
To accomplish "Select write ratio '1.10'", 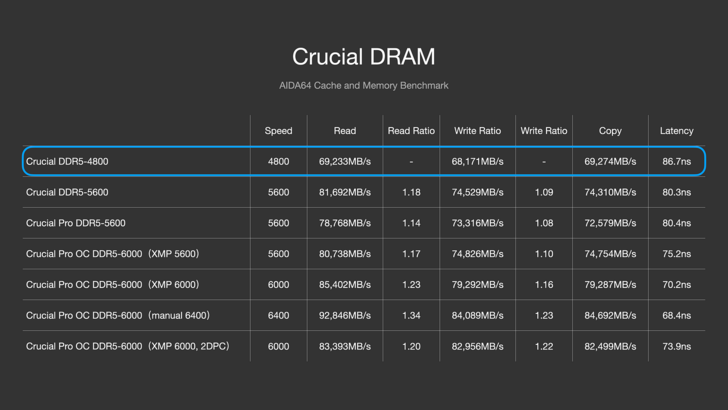I will point(544,254).
